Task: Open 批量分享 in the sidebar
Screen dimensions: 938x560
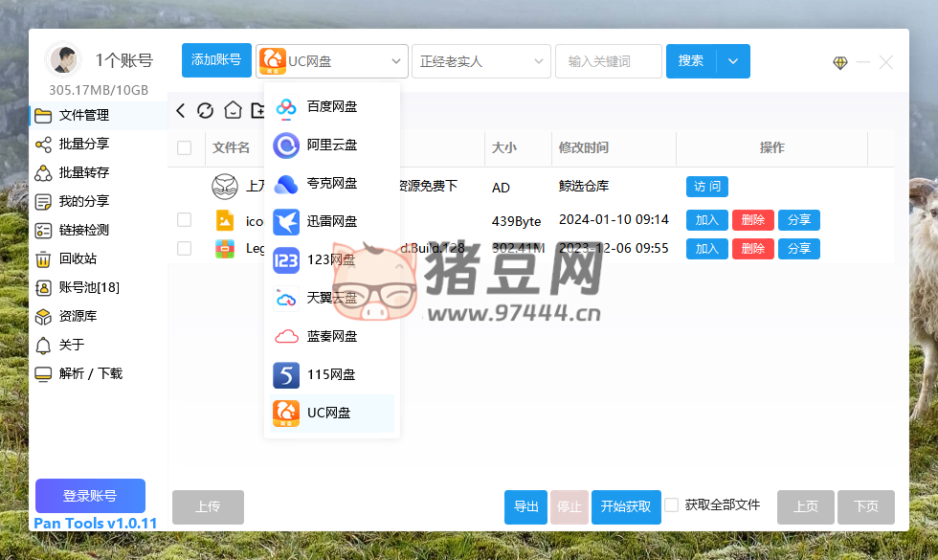Action: coord(83,144)
